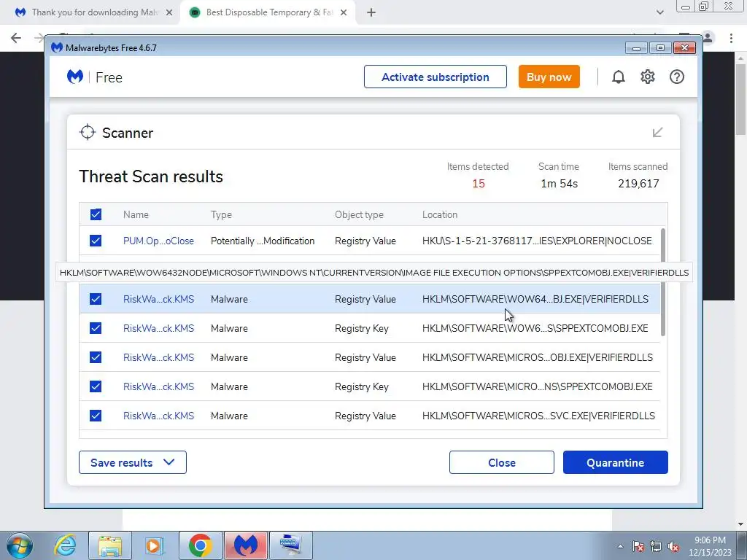The image size is (747, 560).
Task: Open the on-screen keyboard taskbar icon
Action: pyautogui.click(x=290, y=545)
